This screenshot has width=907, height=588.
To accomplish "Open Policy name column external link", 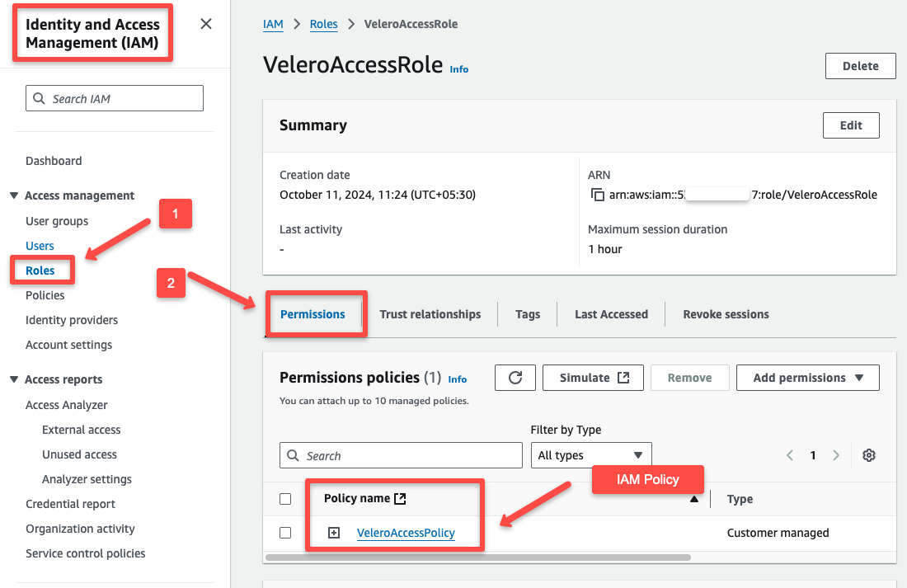I will pos(400,497).
